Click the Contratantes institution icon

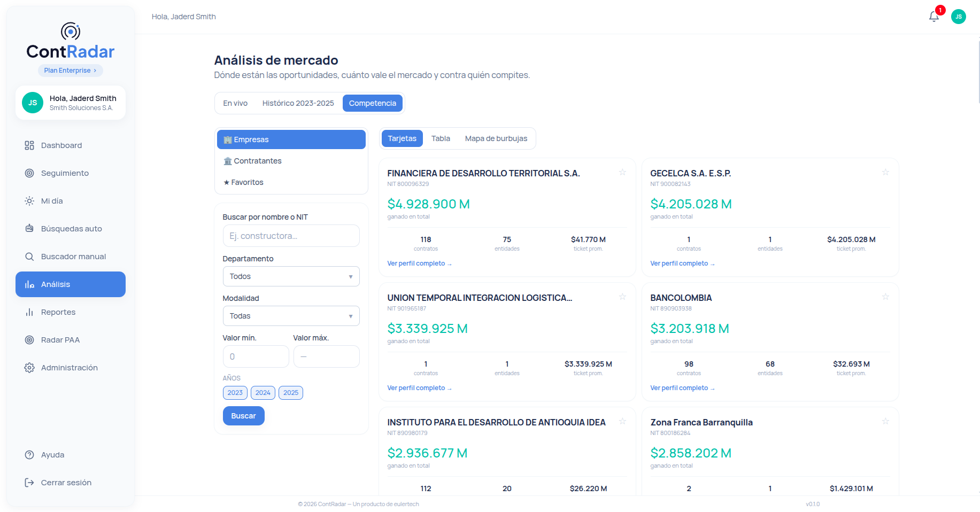click(x=228, y=161)
